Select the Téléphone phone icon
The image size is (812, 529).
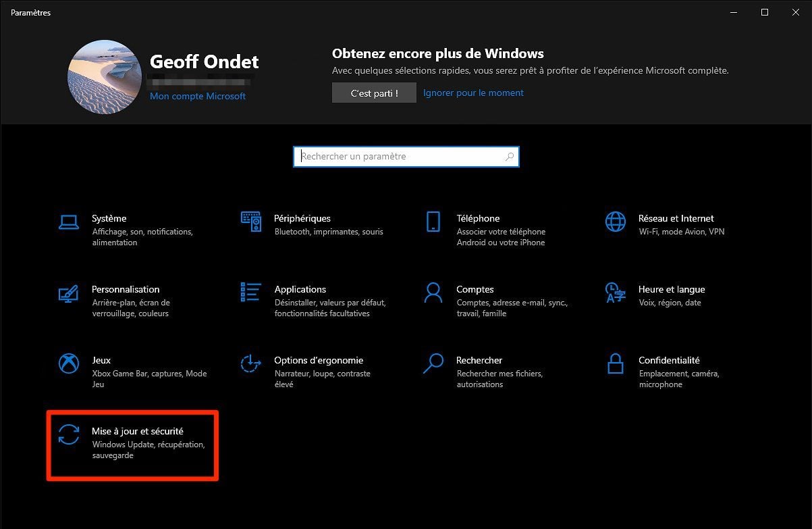click(433, 221)
